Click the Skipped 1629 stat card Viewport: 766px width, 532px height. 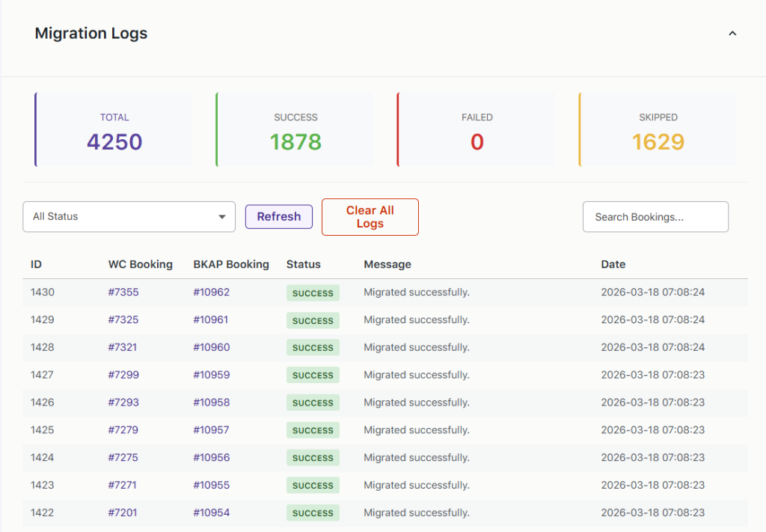click(658, 130)
